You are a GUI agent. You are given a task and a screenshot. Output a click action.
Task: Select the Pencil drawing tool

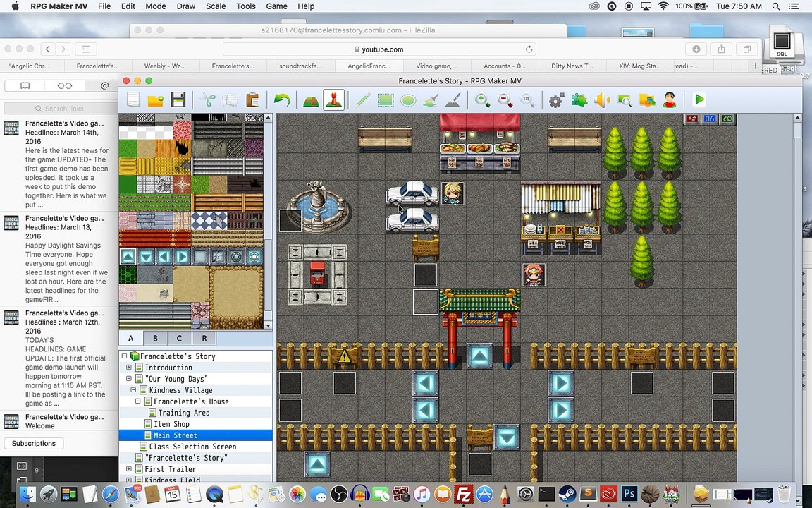click(362, 99)
